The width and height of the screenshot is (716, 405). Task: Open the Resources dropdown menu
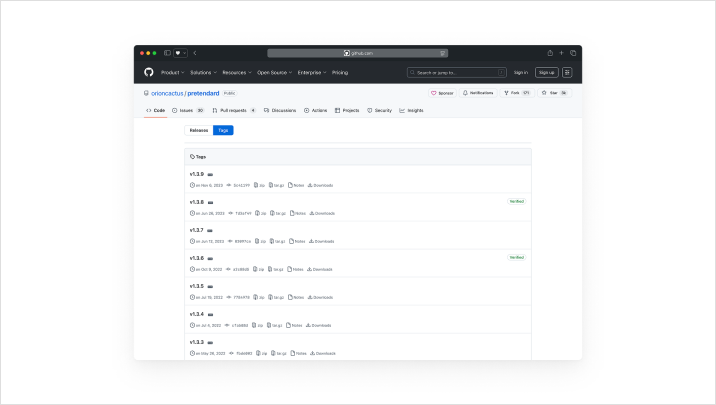coord(237,73)
